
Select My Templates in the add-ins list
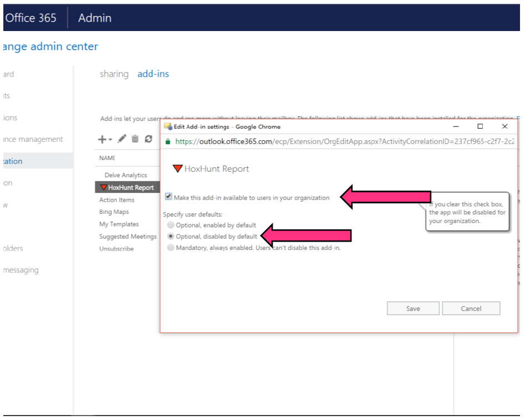(x=119, y=224)
